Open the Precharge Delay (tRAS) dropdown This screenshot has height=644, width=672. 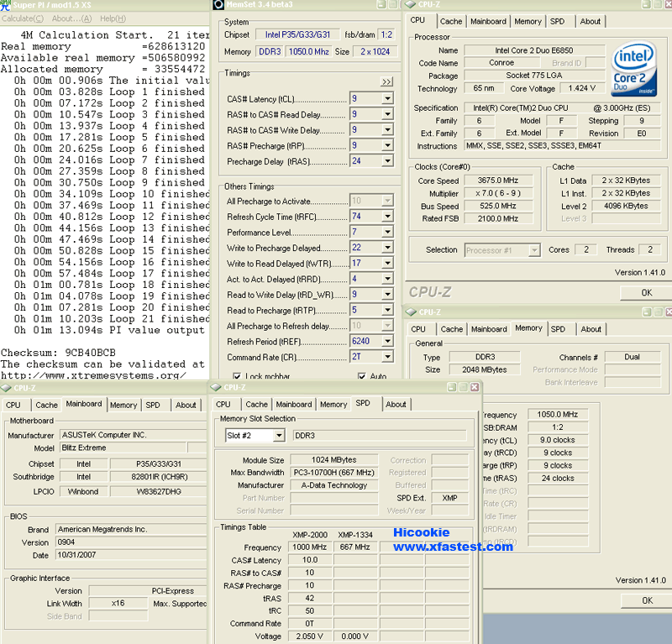[387, 161]
